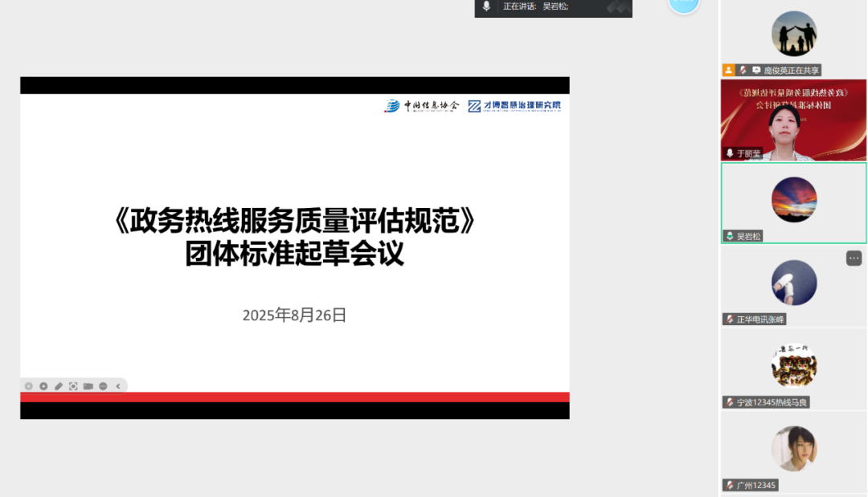Click screen-sharing icon beside 庞俊英正在共享
Viewport: 868px width, 497px height.
tap(756, 70)
